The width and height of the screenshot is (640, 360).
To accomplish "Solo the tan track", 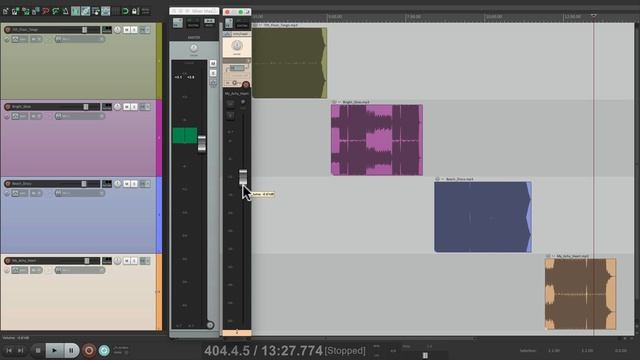I will click(134, 260).
